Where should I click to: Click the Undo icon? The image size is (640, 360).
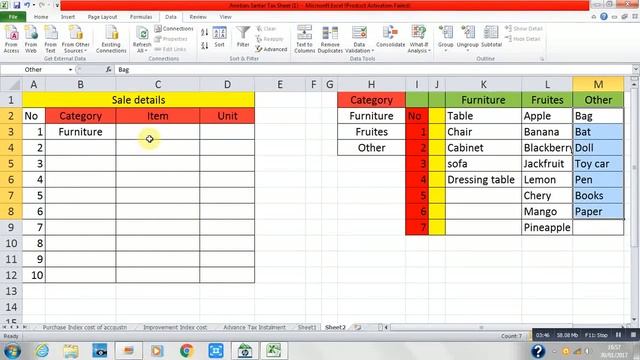coord(27,5)
